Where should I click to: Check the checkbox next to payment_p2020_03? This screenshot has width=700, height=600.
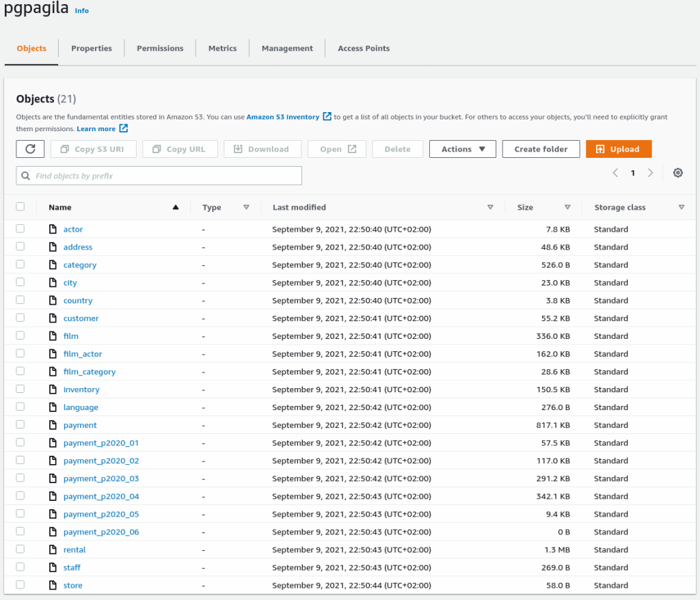tap(21, 478)
